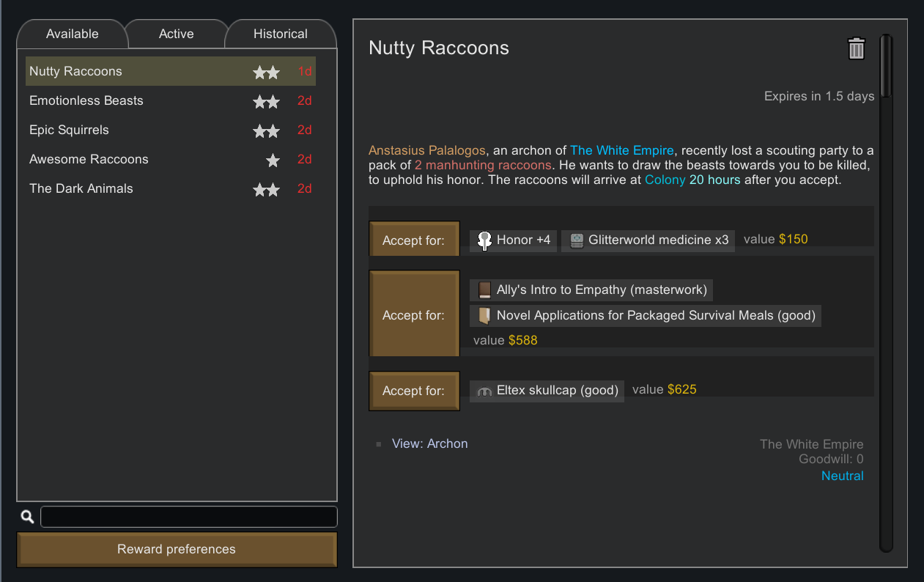Viewport: 924px width, 582px height.
Task: Click the star rating of Awesome Raccoons
Action: [273, 160]
